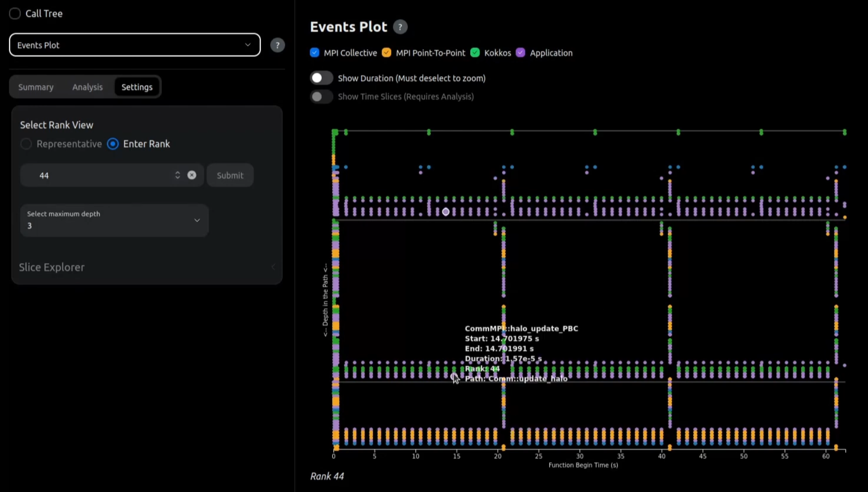Hide Kokkos events by unchecking its box

pyautogui.click(x=475, y=53)
